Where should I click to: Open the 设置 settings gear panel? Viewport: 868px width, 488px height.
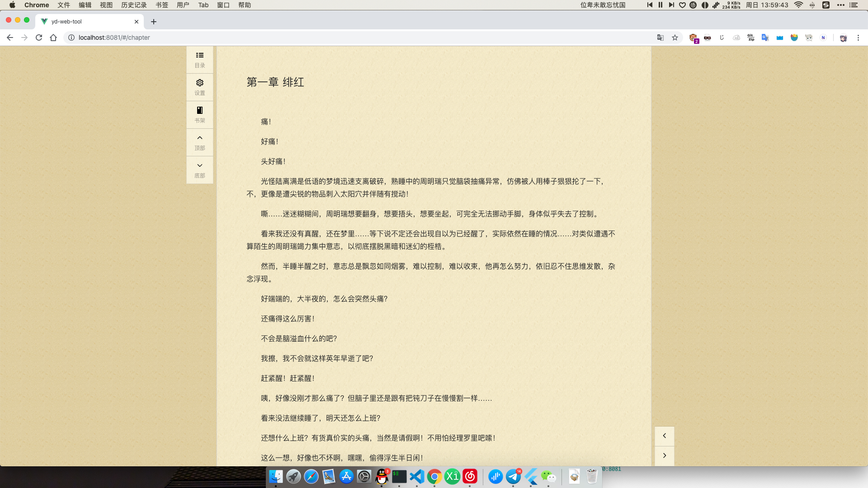199,87
